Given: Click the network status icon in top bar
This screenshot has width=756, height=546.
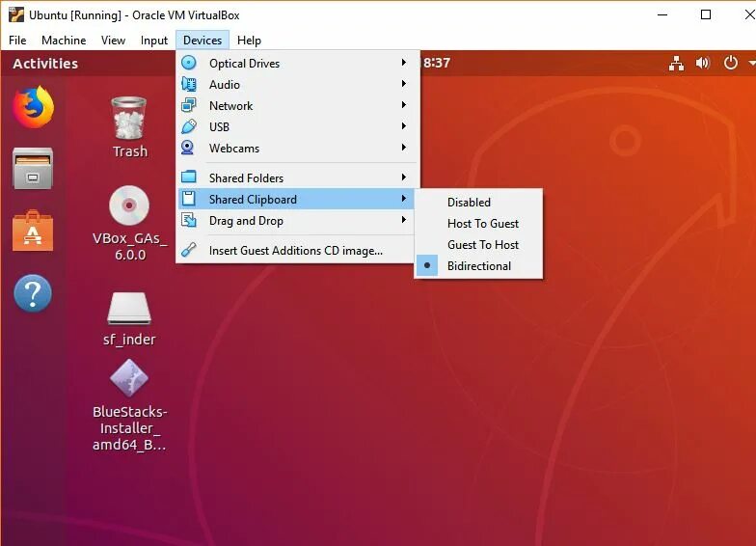Looking at the screenshot, I should [x=677, y=63].
